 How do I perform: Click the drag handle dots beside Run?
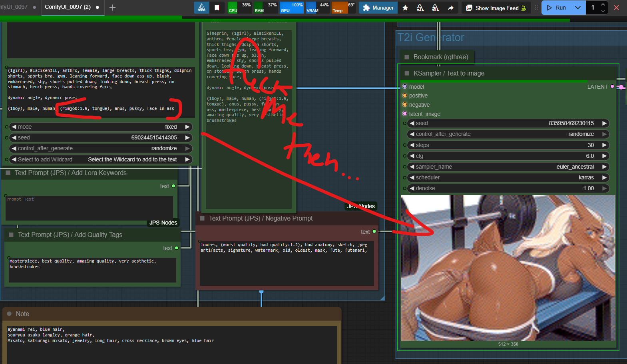click(536, 8)
